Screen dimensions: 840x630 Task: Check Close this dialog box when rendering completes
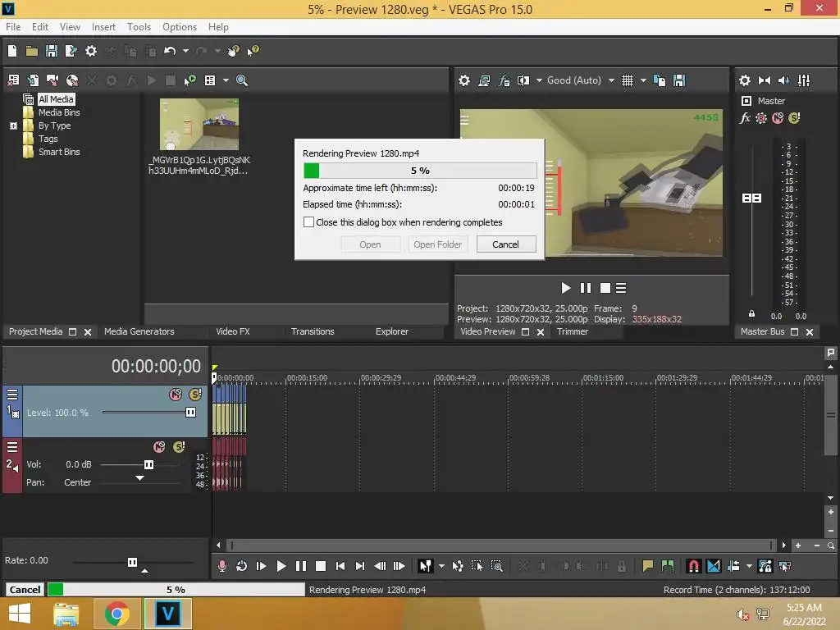click(309, 221)
